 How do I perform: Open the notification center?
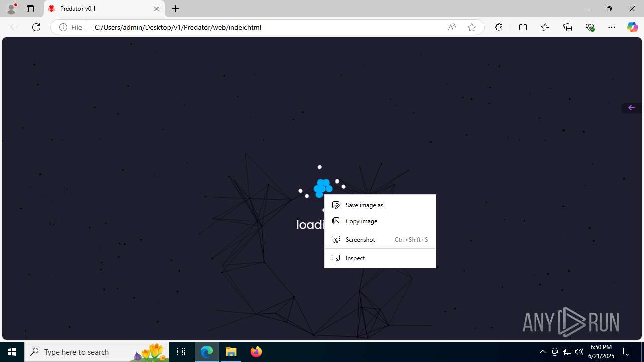pyautogui.click(x=627, y=352)
